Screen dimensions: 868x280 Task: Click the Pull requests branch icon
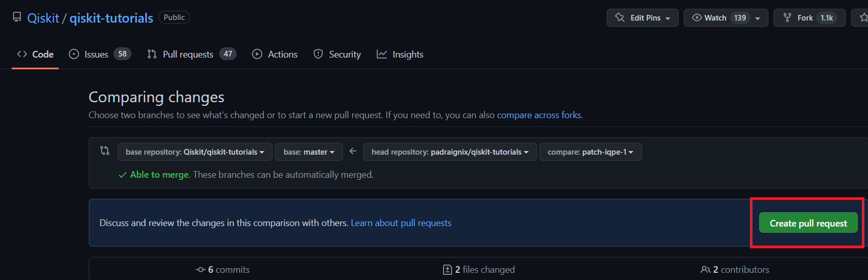point(152,54)
